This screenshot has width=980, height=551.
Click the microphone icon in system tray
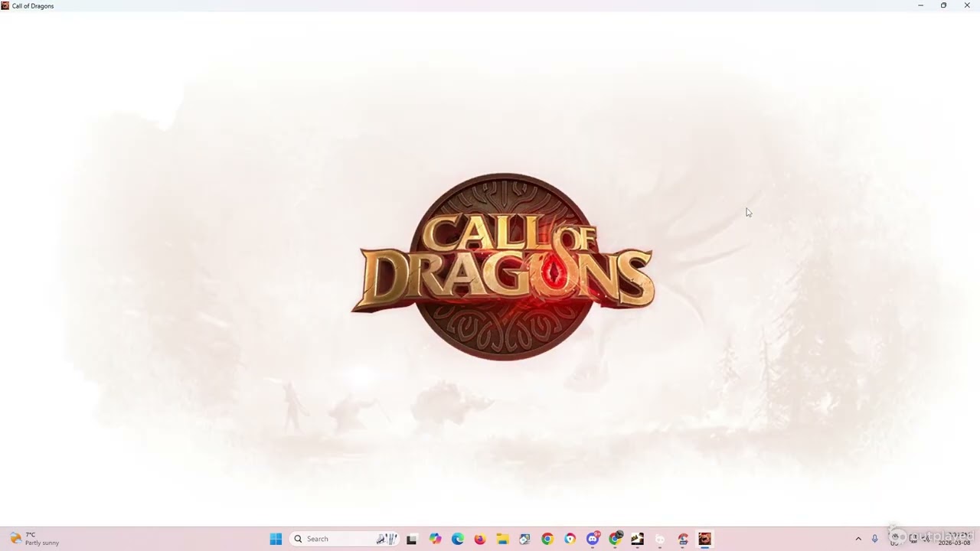875,539
